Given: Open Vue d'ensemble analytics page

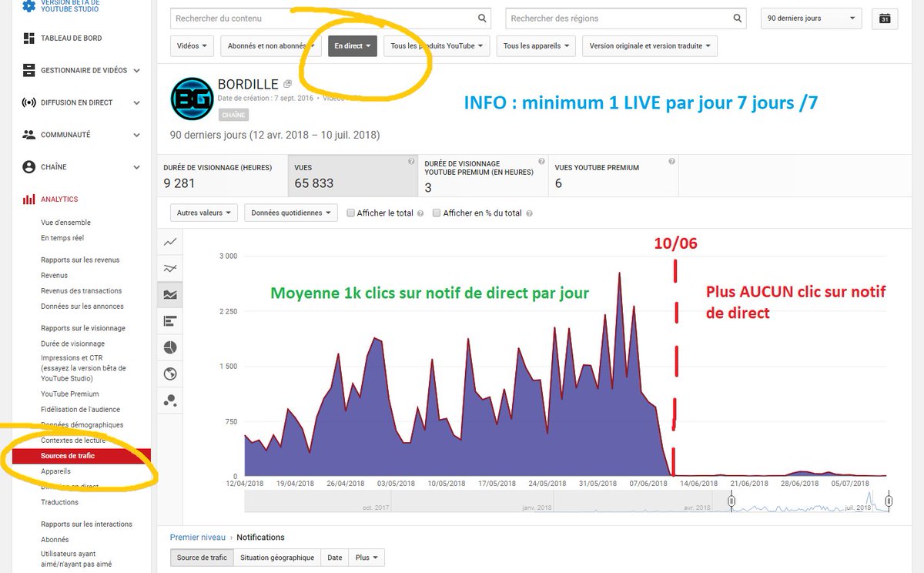Looking at the screenshot, I should pos(65,223).
